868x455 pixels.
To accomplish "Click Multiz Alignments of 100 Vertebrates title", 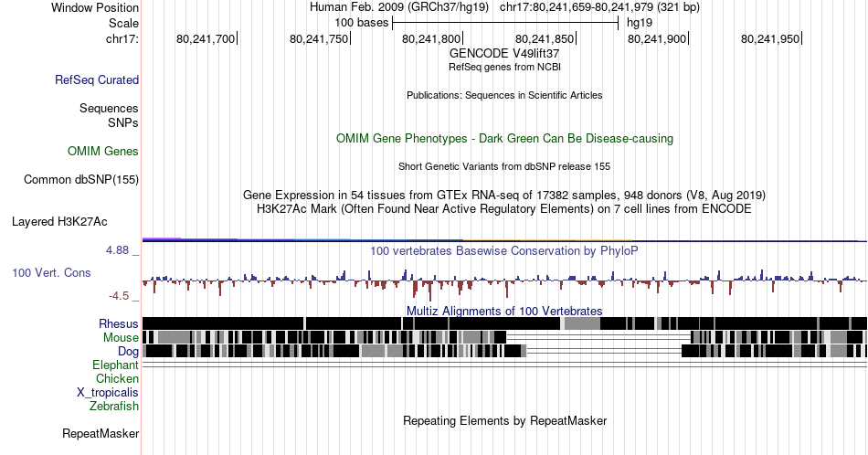I will 504,311.
